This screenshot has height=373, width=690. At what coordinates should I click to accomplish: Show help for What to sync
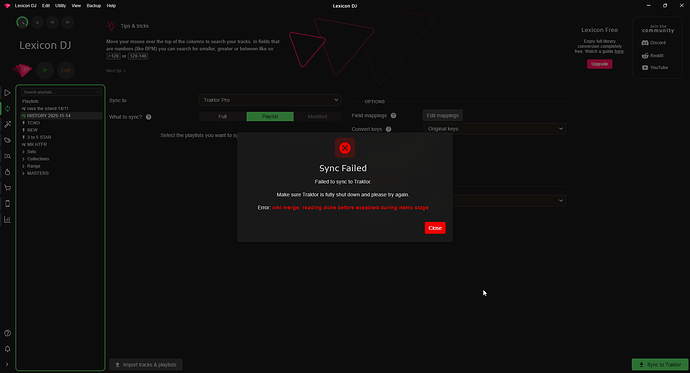point(148,117)
